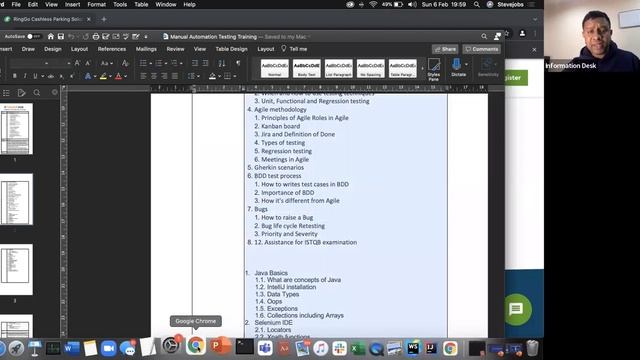
Task: Decrease font size
Action: (x=88, y=63)
